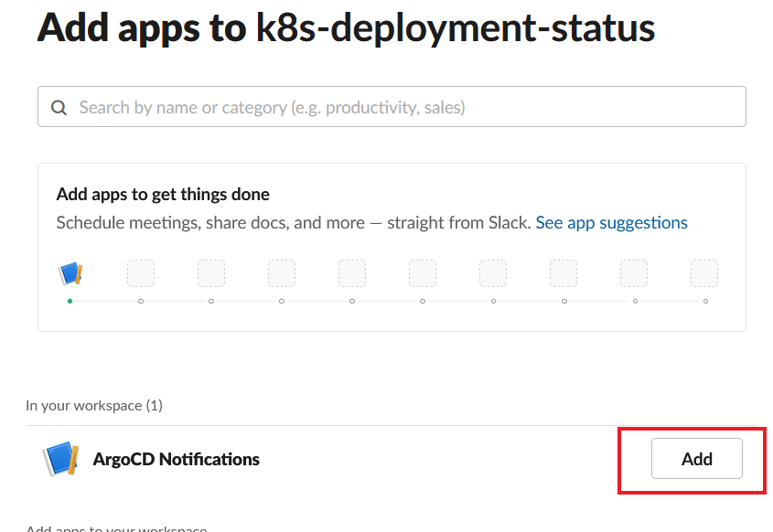Viewport: 773px width, 532px height.
Task: Click the search magnifier icon
Action: click(59, 107)
